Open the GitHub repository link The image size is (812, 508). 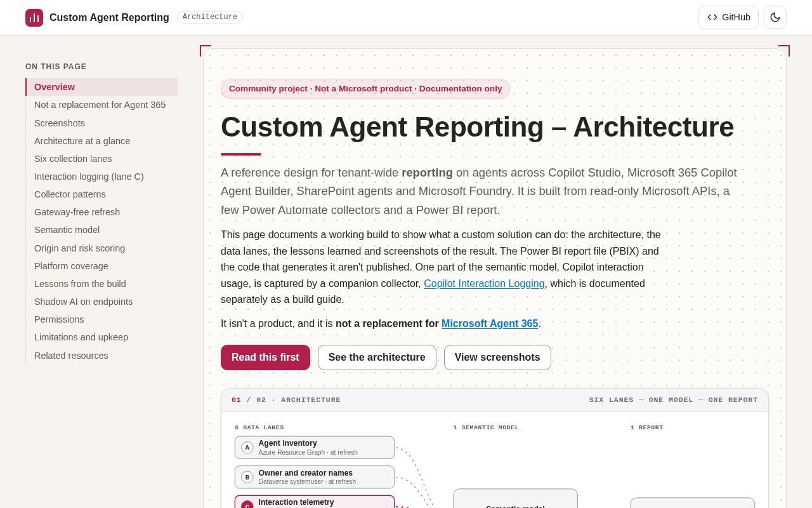click(728, 17)
